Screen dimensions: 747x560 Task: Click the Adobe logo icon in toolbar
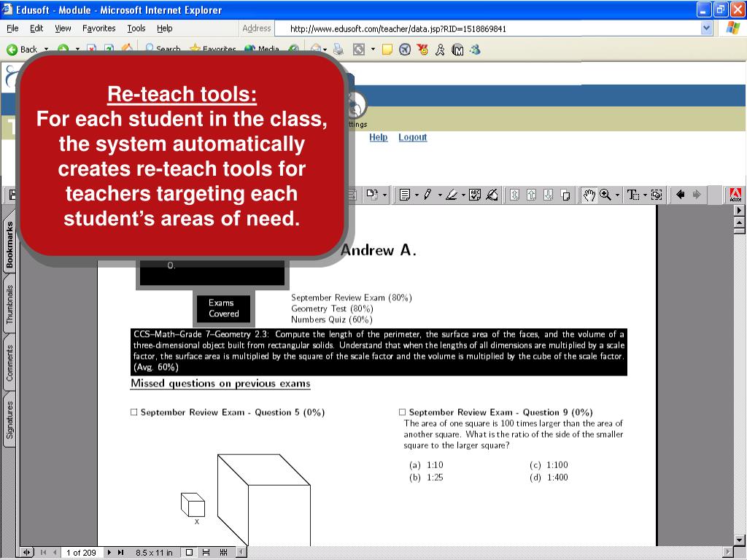coord(735,194)
